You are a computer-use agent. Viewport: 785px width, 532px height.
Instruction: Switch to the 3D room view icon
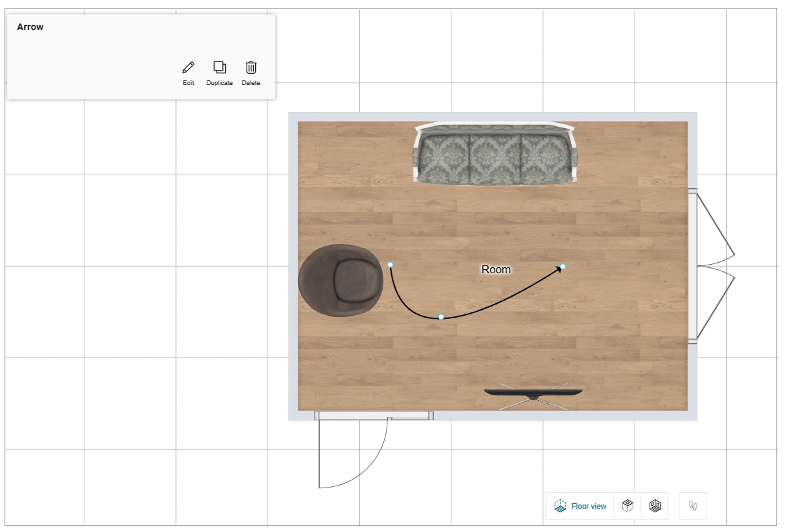[x=655, y=506]
